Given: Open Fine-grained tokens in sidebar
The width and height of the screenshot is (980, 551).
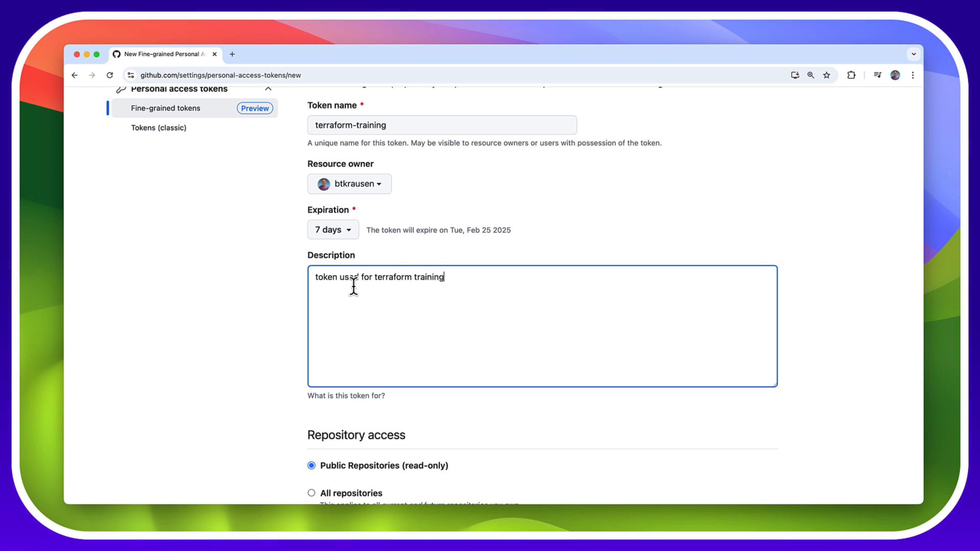Looking at the screenshot, I should pos(165,108).
